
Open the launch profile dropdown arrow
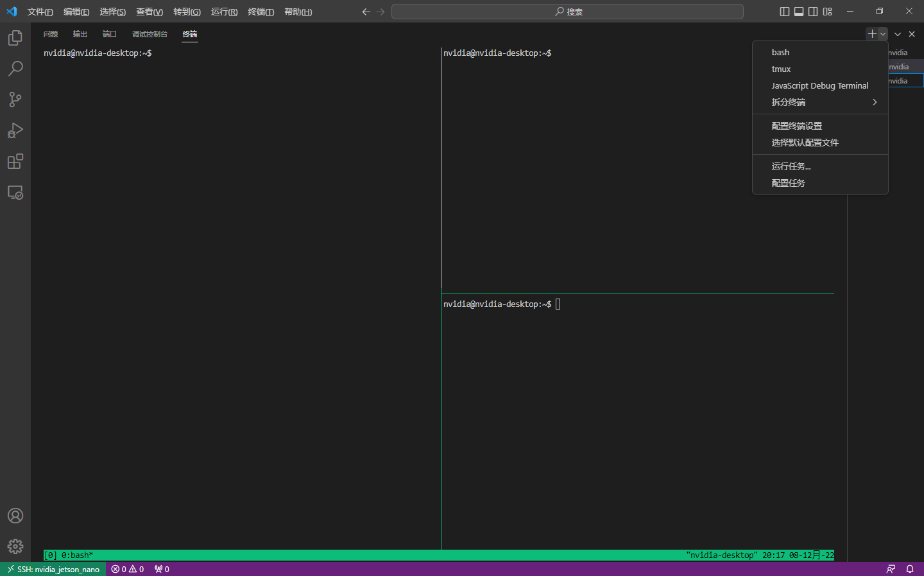point(883,34)
